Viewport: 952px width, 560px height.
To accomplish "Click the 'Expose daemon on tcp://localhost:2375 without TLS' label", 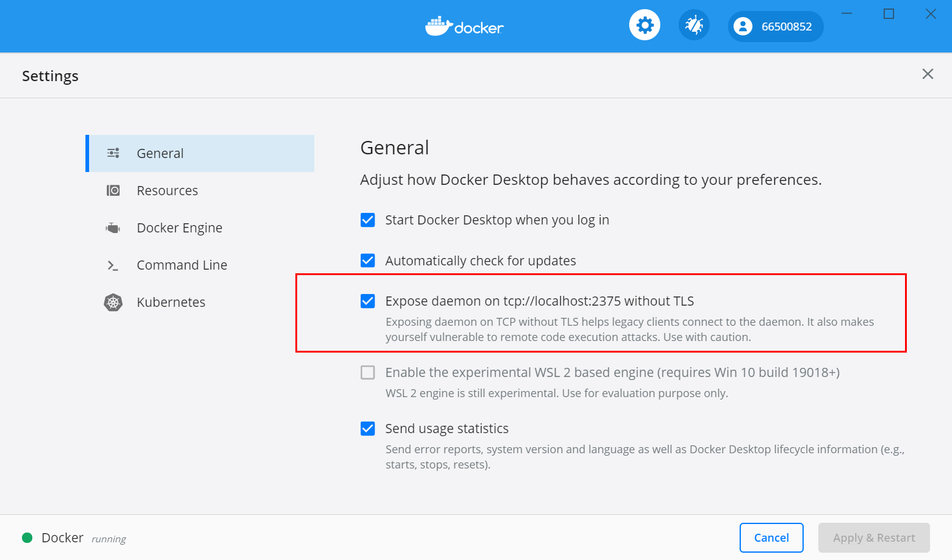I will click(539, 301).
